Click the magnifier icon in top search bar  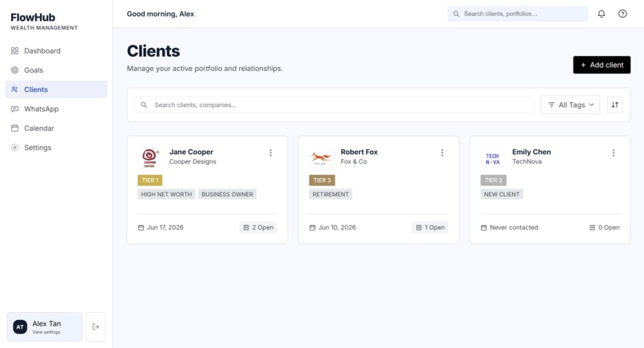coord(456,14)
